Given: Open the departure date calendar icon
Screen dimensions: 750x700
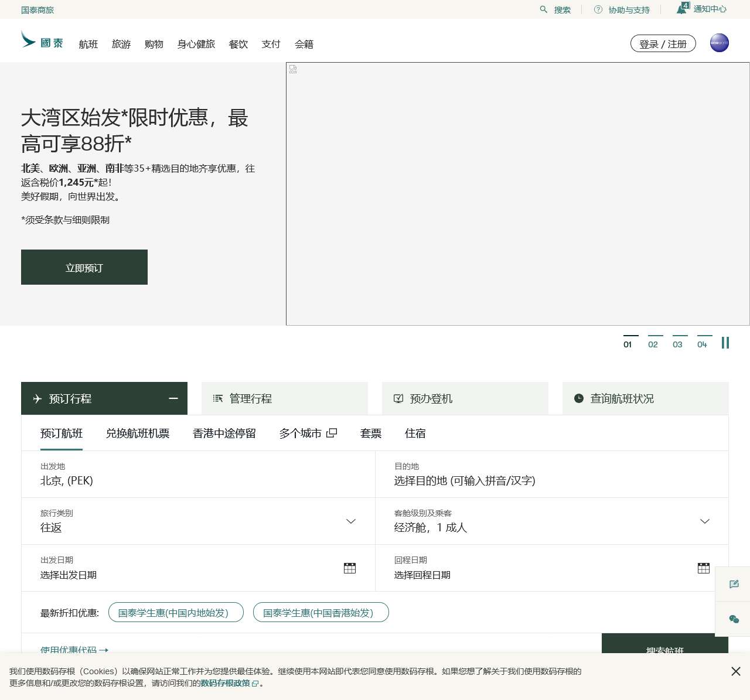Looking at the screenshot, I should point(350,568).
